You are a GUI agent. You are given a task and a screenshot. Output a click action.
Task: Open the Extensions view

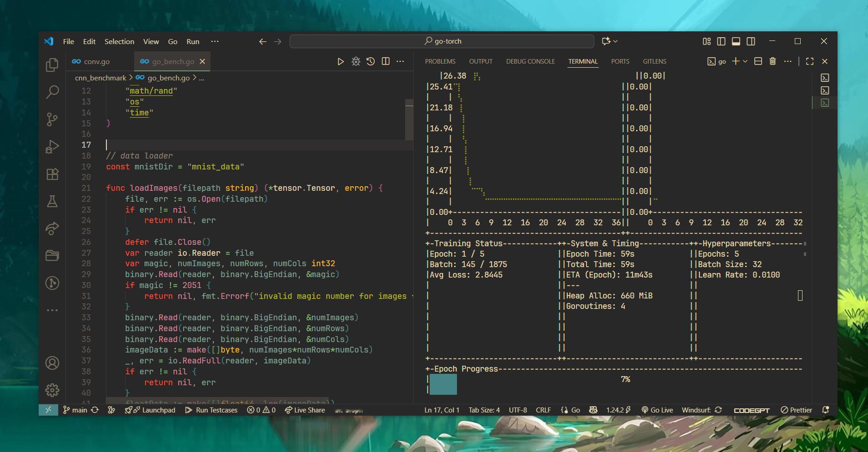click(x=52, y=174)
